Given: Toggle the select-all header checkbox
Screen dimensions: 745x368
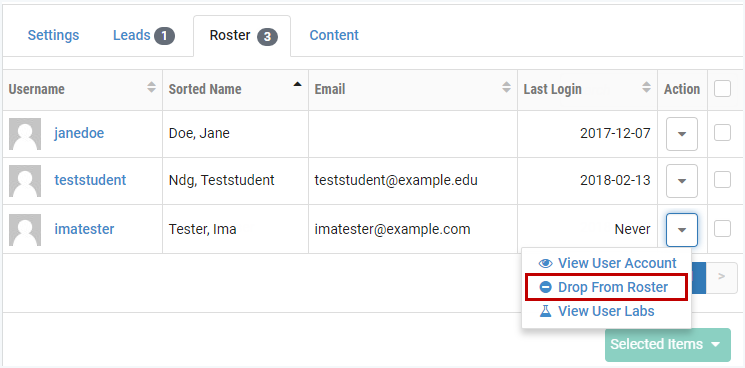Looking at the screenshot, I should 722,89.
